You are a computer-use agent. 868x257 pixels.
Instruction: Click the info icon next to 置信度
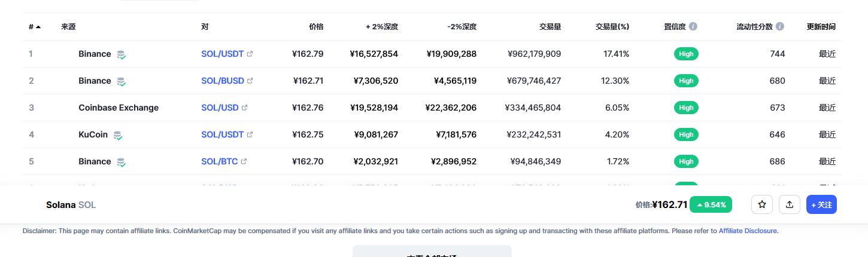click(693, 26)
